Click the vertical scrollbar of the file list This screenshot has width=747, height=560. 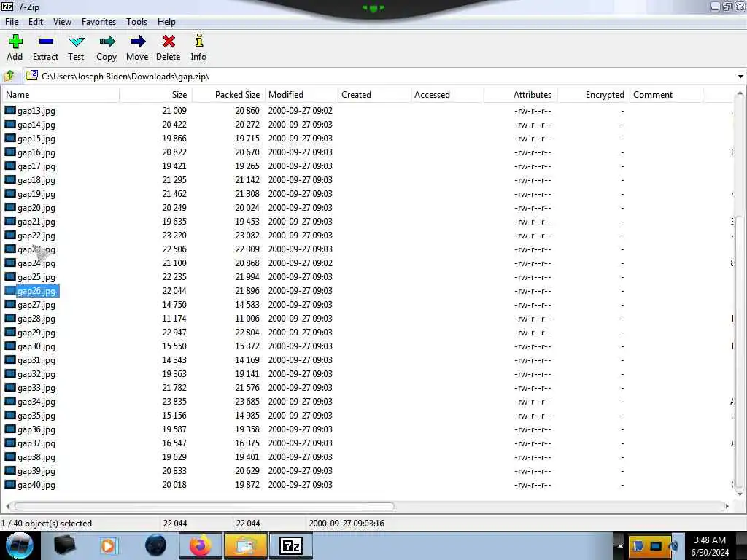[740, 351]
